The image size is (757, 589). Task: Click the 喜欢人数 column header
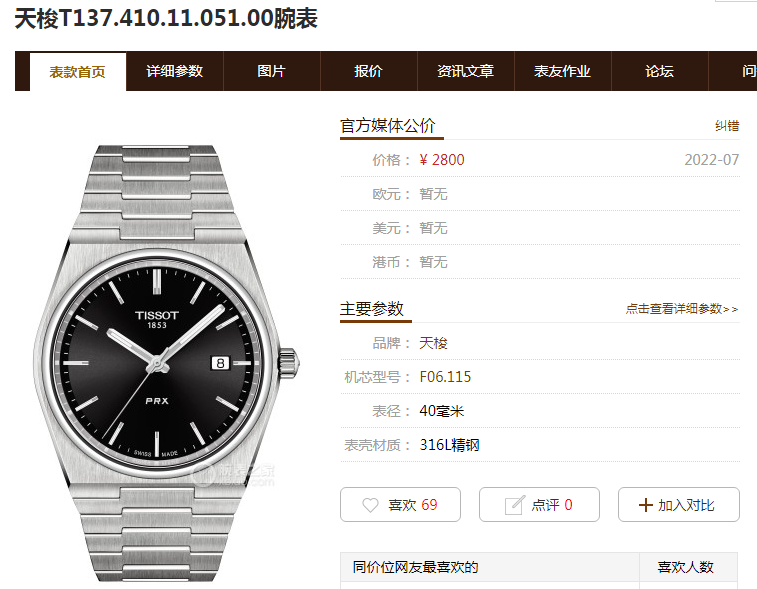pos(686,567)
